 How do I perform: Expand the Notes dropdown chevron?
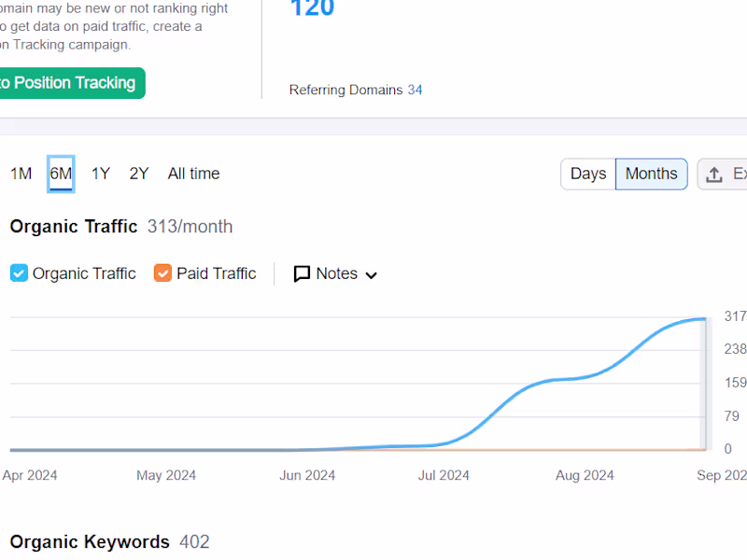coord(371,275)
